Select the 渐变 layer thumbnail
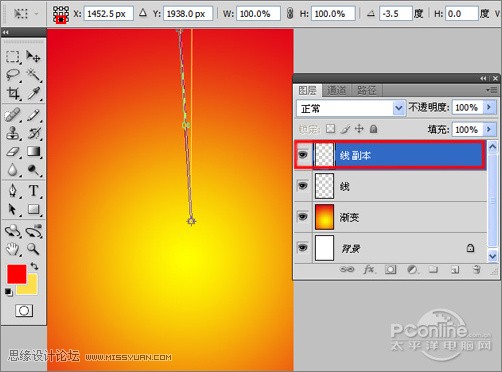The height and width of the screenshot is (372, 502). [324, 217]
